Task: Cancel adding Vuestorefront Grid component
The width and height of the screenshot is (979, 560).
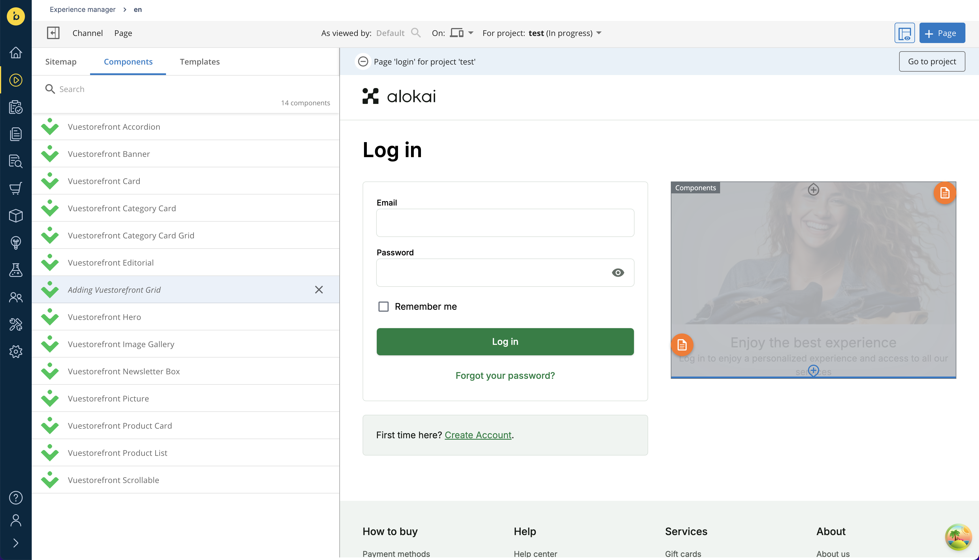Action: click(x=319, y=290)
